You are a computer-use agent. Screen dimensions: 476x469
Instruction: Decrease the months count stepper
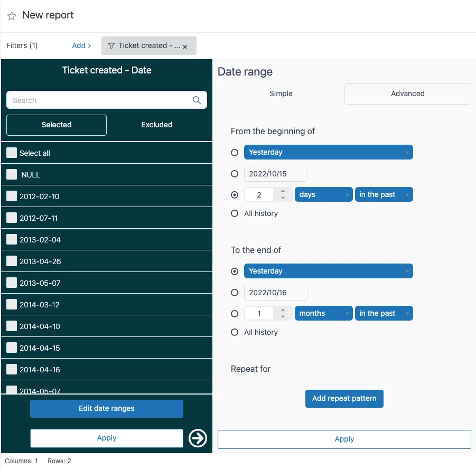pyautogui.click(x=283, y=316)
